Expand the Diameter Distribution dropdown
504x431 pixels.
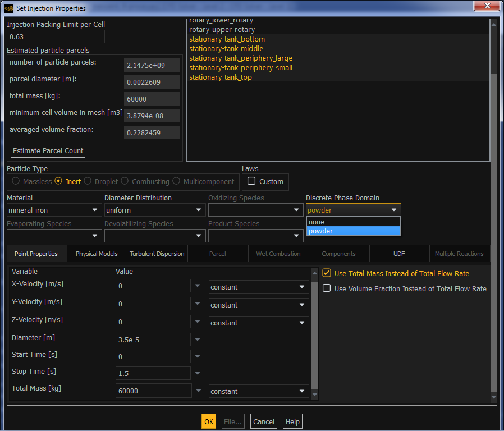tap(155, 210)
